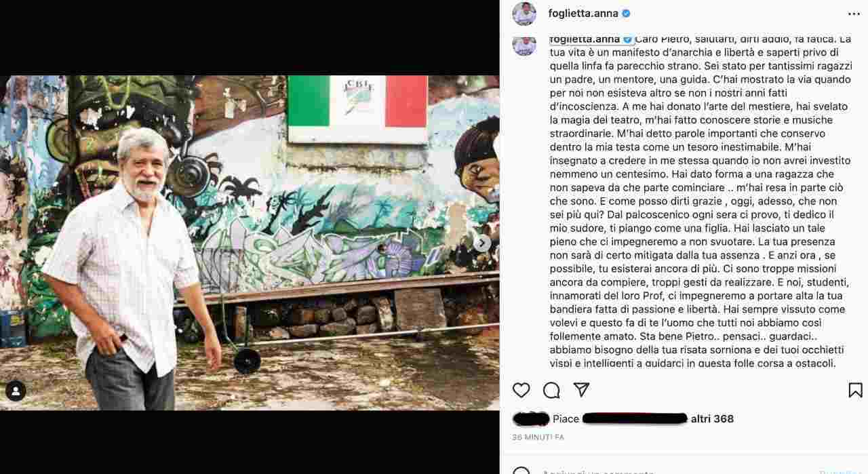
Task: Click the '36 MINUTI FA' timestamp
Action: click(538, 437)
